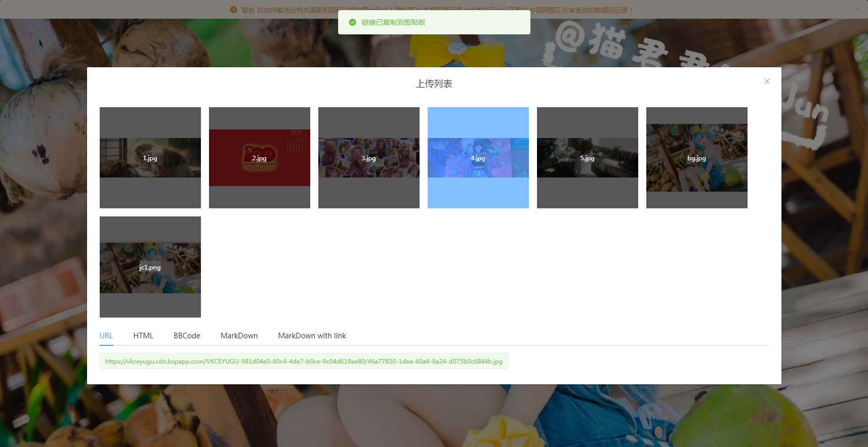
Task: Open the BBCode tab
Action: pos(187,336)
